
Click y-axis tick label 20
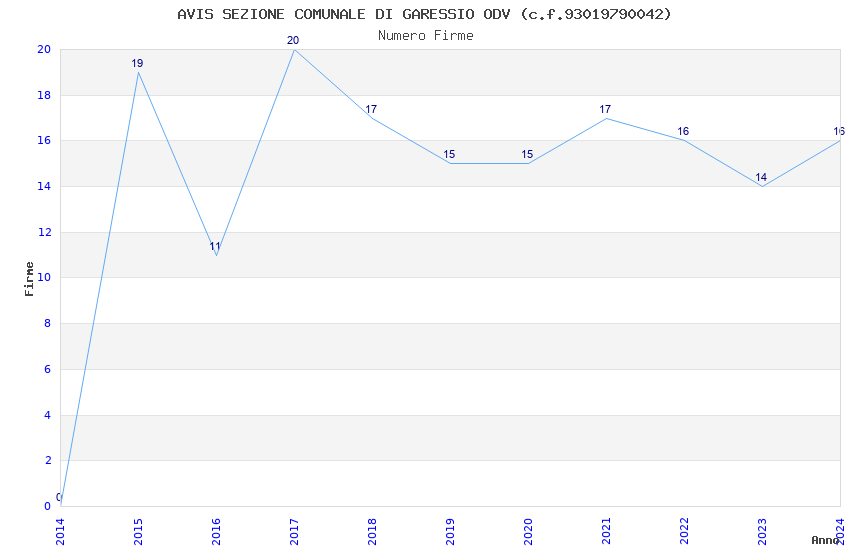coord(44,49)
